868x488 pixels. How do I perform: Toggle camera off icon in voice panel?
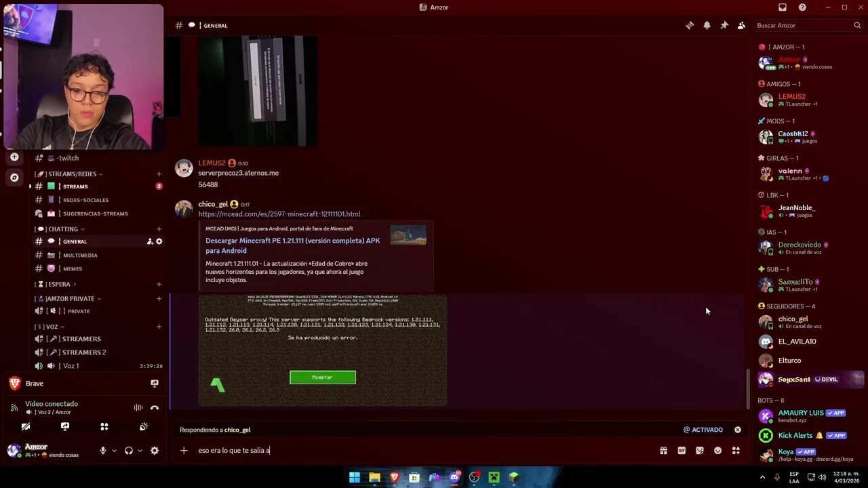pos(26,426)
